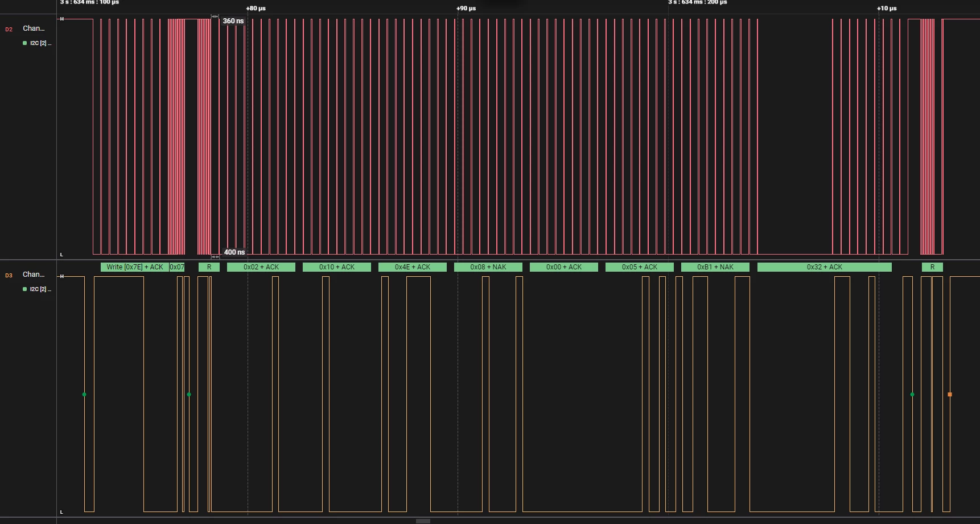The height and width of the screenshot is (524, 980).
Task: Select the '0x4E + ACK' decoded frame
Action: (x=413, y=267)
